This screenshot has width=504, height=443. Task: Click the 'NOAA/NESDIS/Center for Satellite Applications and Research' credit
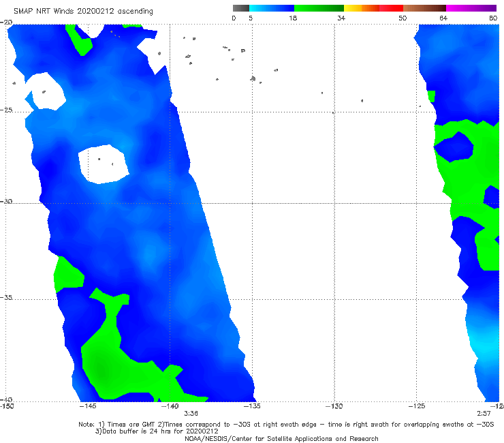pyautogui.click(x=281, y=439)
